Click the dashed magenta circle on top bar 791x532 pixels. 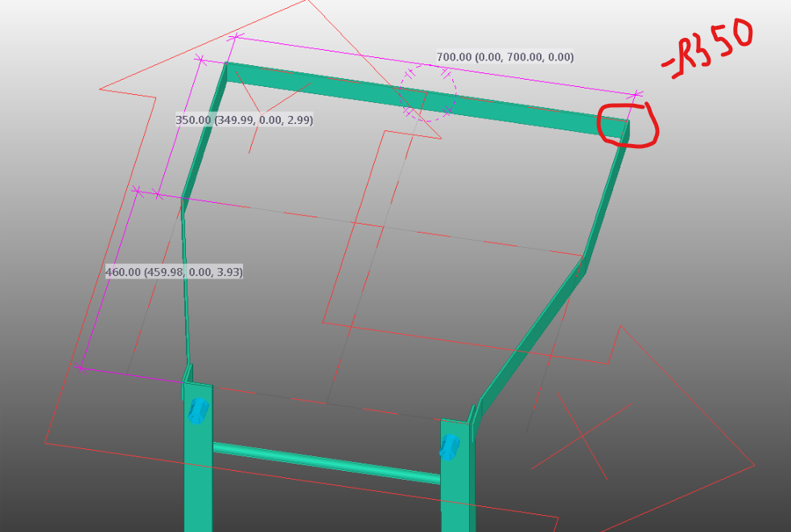(428, 93)
